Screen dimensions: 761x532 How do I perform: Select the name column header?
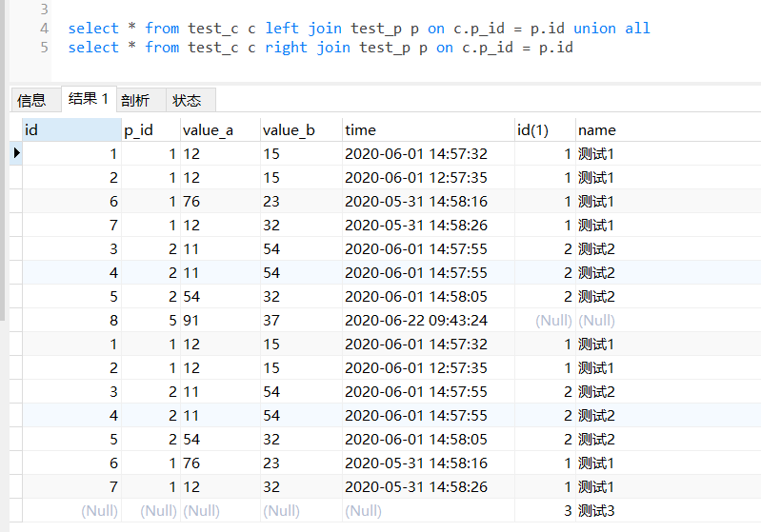pyautogui.click(x=668, y=130)
